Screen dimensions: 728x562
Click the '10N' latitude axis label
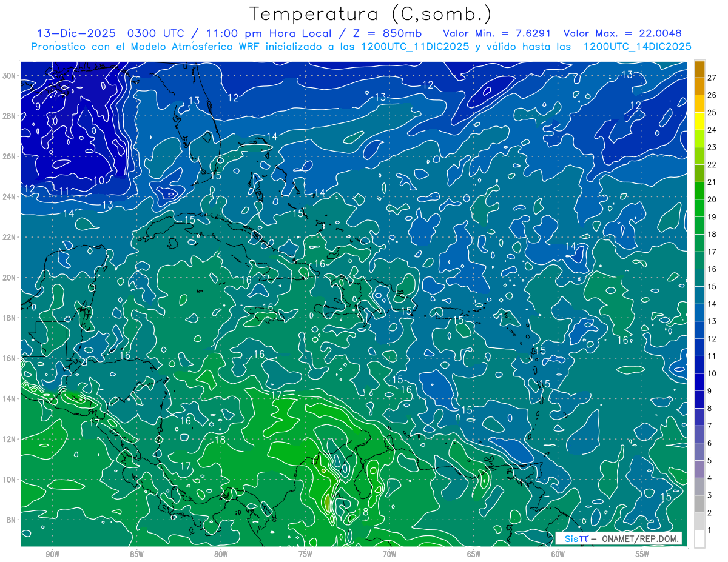tap(9, 480)
